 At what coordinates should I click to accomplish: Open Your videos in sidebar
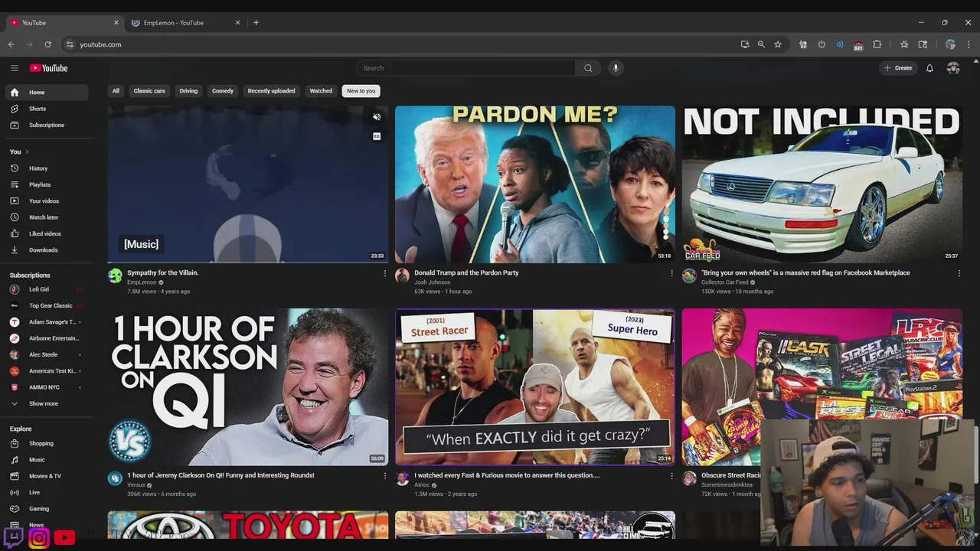[47, 201]
